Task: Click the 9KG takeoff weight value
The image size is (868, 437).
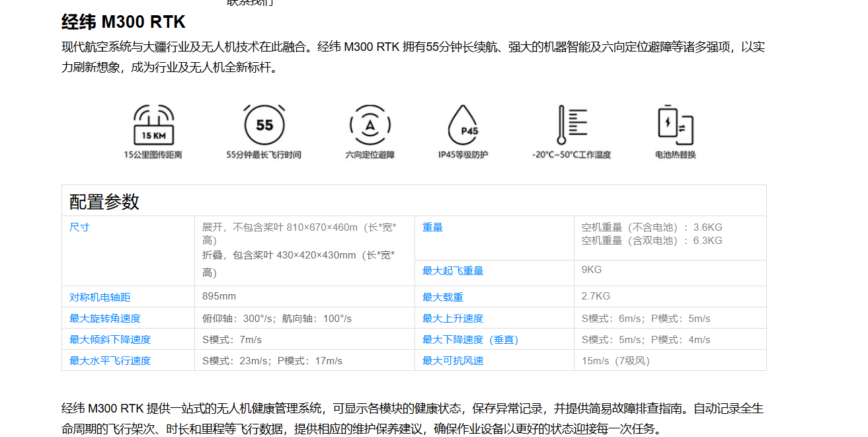Action: click(x=592, y=270)
